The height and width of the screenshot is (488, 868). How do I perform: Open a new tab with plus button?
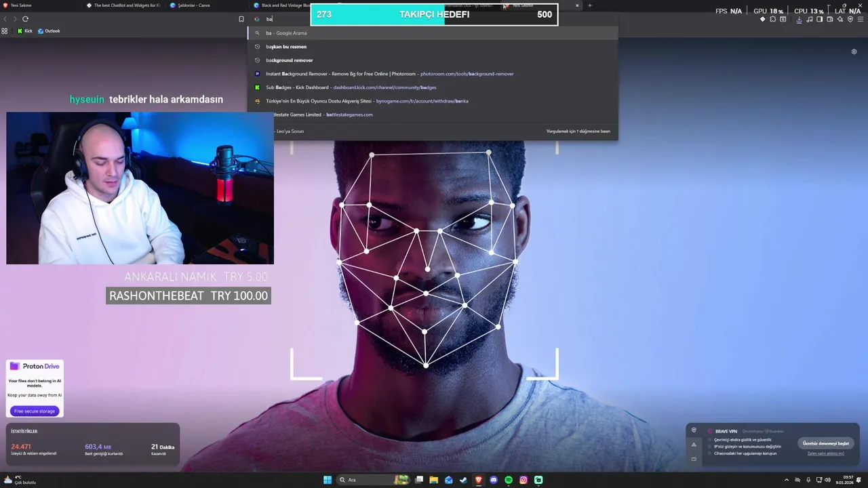[589, 5]
